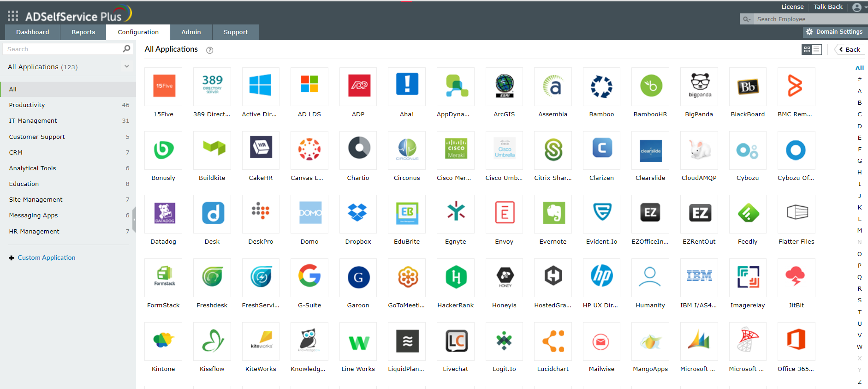Viewport: 868px width, 389px height.
Task: Jump to letter M in alphabet index
Action: point(860,230)
